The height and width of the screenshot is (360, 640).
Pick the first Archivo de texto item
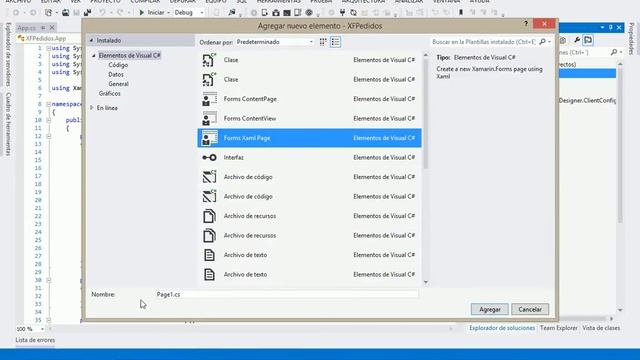pyautogui.click(x=309, y=255)
